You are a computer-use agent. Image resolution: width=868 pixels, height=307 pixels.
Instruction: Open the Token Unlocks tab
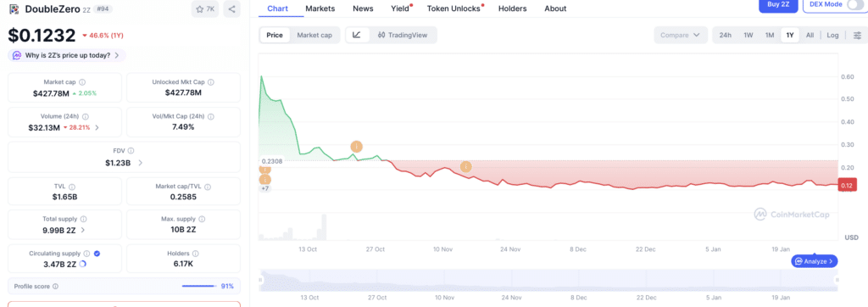(454, 8)
